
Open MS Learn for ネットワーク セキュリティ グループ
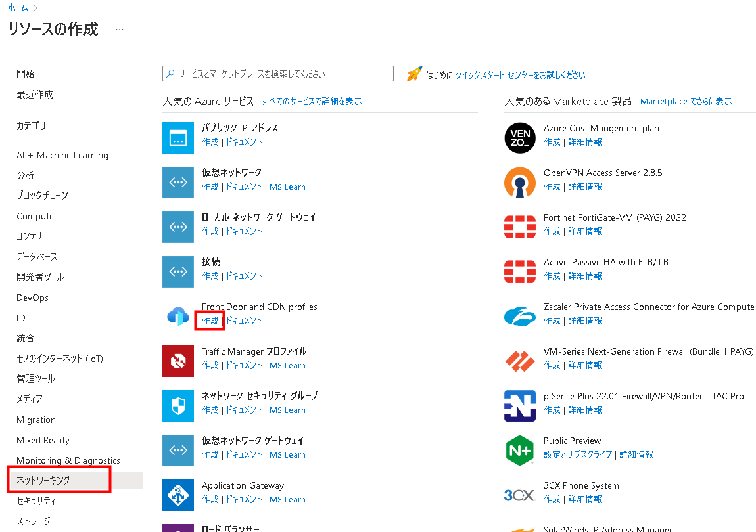click(x=287, y=410)
